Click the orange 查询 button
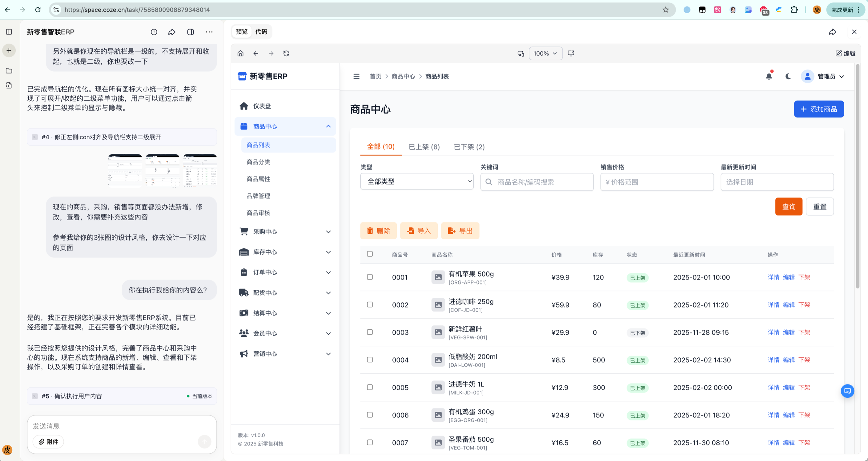 [x=789, y=206]
